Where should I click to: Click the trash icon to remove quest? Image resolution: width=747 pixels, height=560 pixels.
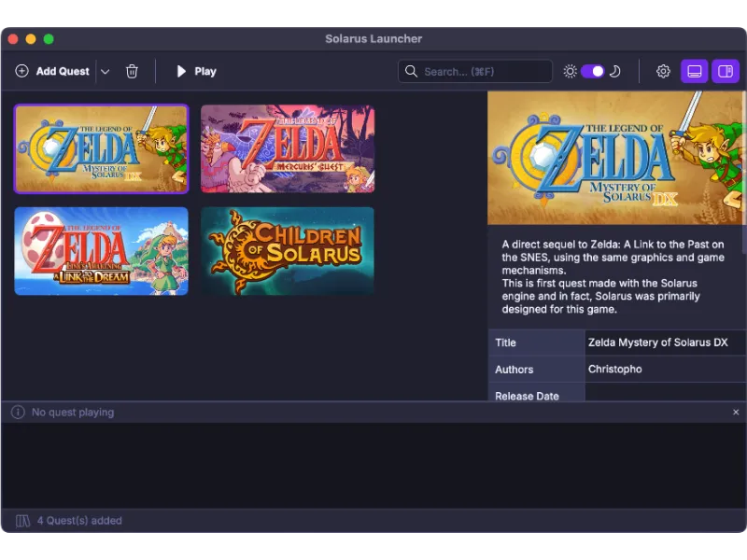(132, 72)
